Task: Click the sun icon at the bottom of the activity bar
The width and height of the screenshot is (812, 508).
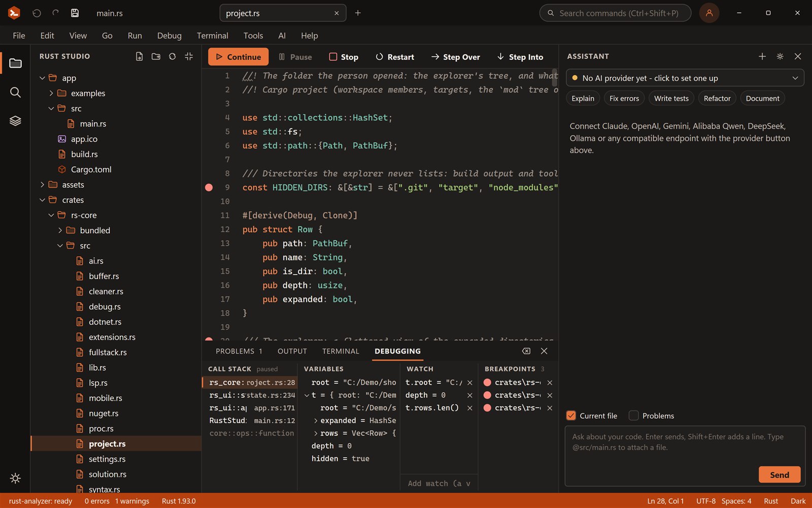Action: tap(15, 478)
